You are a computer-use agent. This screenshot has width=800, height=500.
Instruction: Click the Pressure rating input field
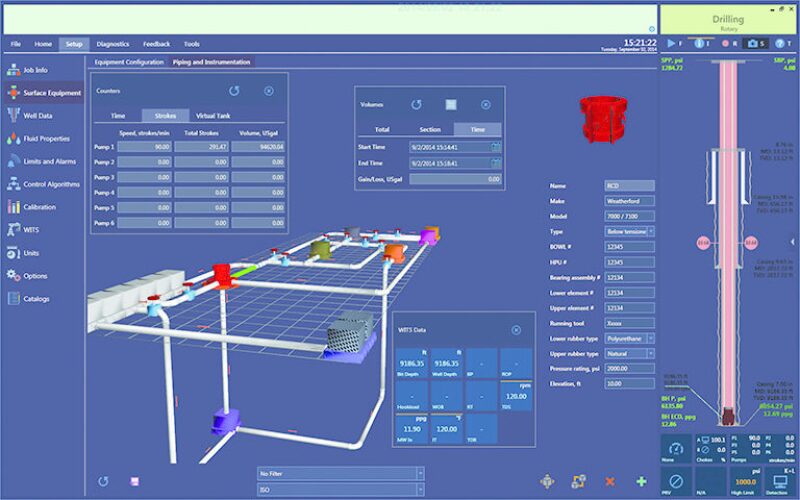(x=628, y=368)
